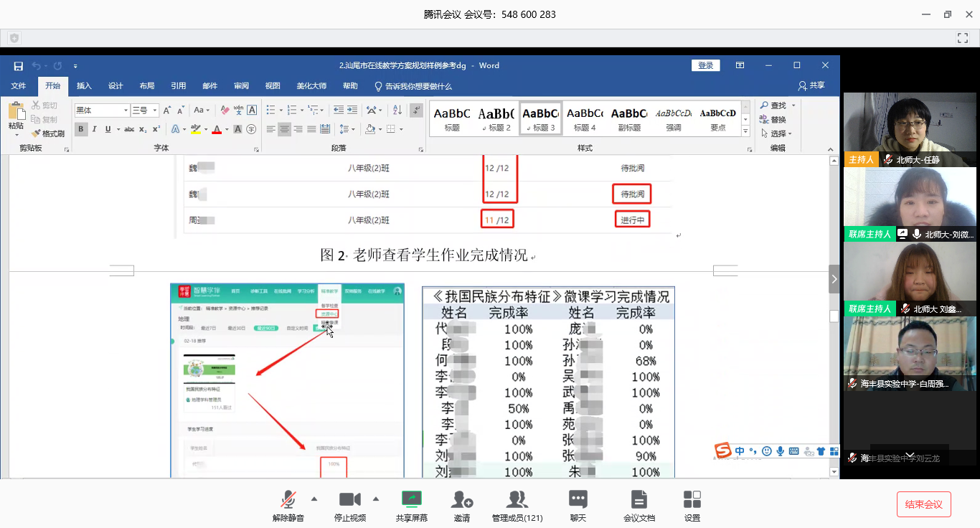
Task: Switch to the 美化大师 tab
Action: 311,86
